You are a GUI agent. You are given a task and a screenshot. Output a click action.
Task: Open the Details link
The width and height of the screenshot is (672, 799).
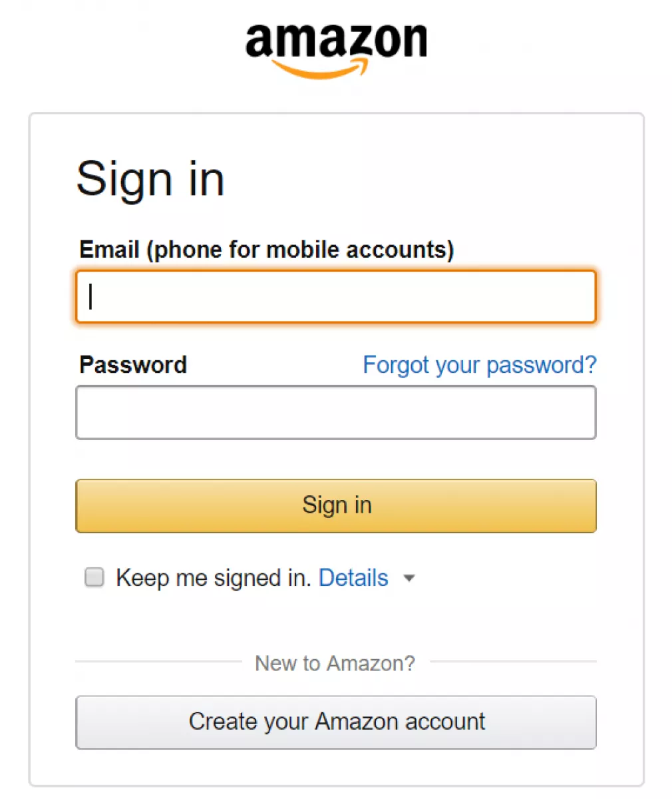click(x=353, y=578)
